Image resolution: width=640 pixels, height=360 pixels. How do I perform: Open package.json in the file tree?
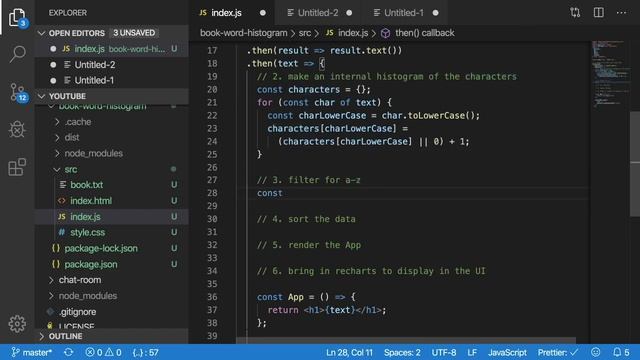click(x=111, y=264)
